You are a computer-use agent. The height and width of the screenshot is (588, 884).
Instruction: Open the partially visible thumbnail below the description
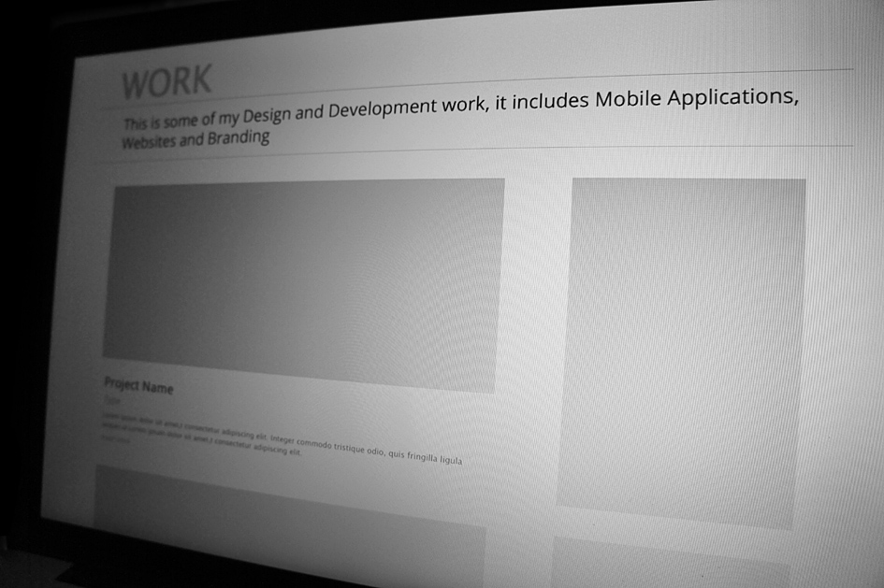point(290,525)
